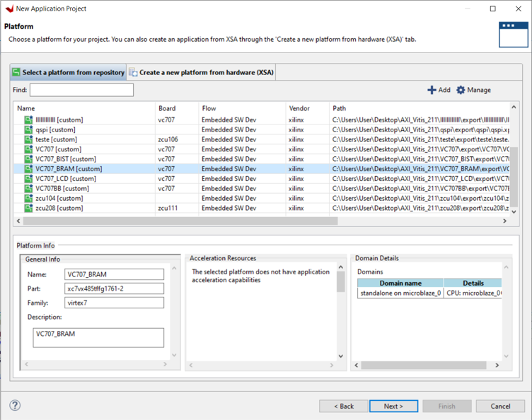Click the Vitis logo in the title bar
The height and width of the screenshot is (420, 532).
pyautogui.click(x=9, y=8)
